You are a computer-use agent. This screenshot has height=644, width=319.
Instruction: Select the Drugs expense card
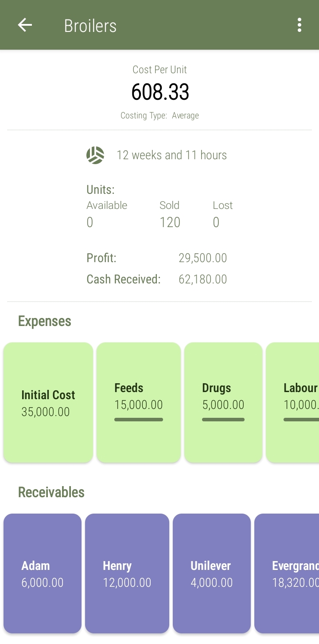click(223, 402)
